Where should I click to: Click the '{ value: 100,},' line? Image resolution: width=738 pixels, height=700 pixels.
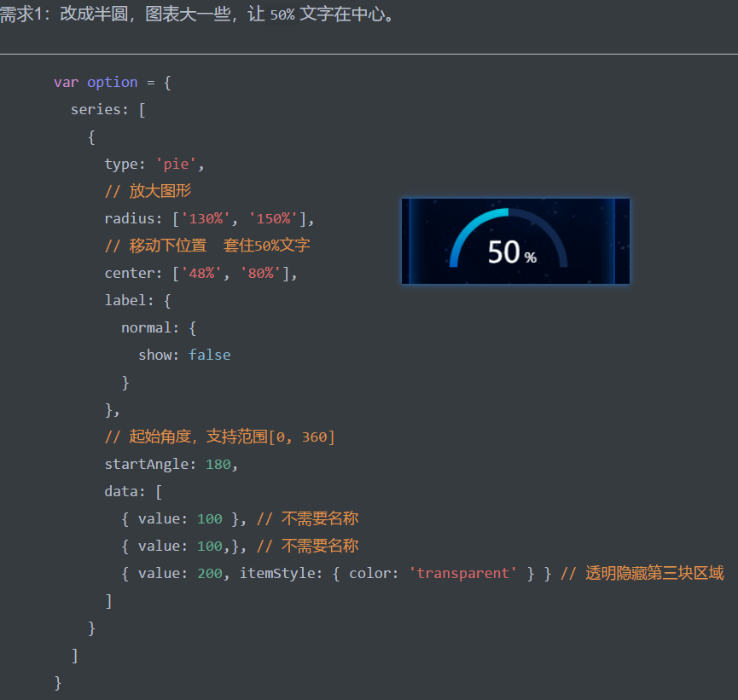pos(184,547)
